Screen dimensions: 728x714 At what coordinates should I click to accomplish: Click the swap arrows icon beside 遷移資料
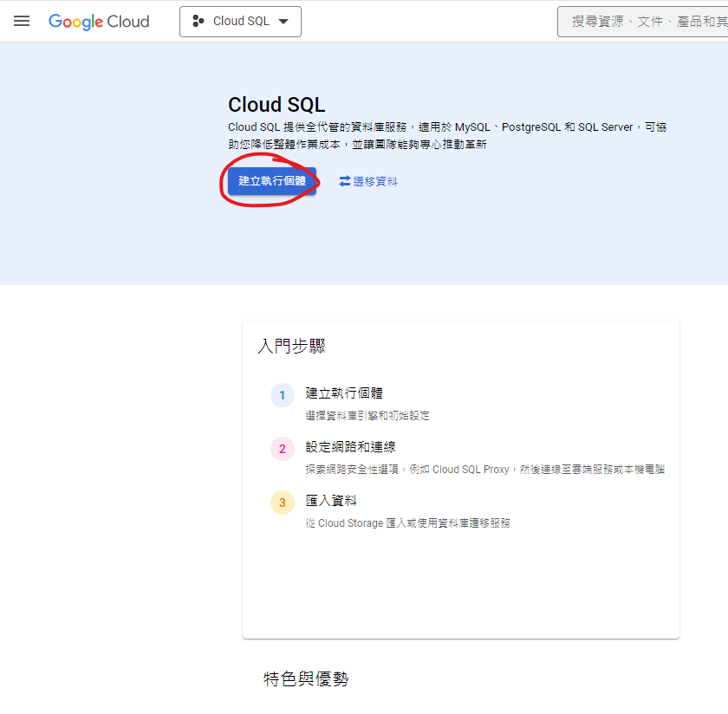point(345,181)
